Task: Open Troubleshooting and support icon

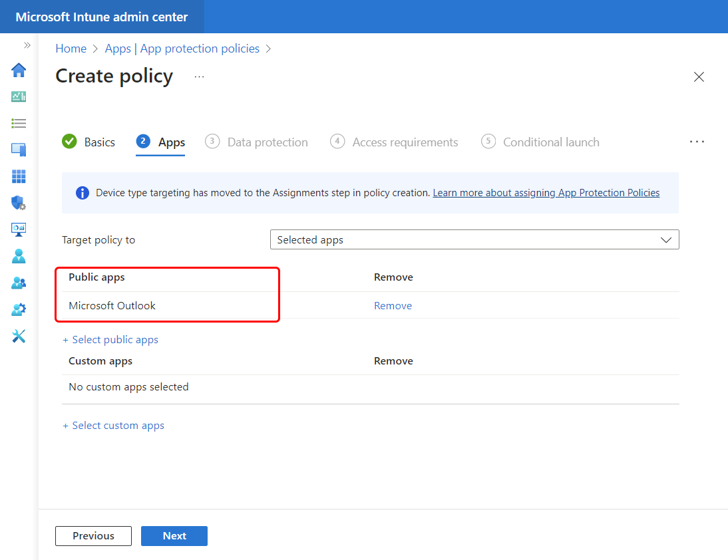Action: click(x=18, y=336)
